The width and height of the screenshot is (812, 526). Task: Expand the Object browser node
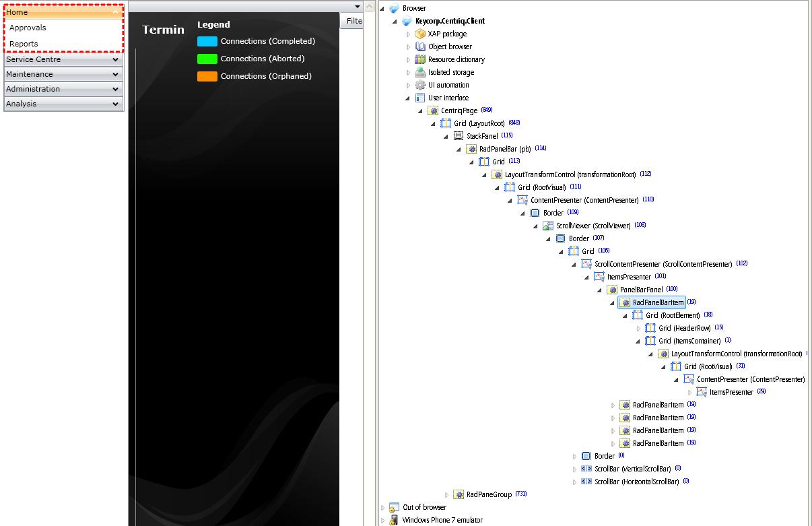(408, 46)
